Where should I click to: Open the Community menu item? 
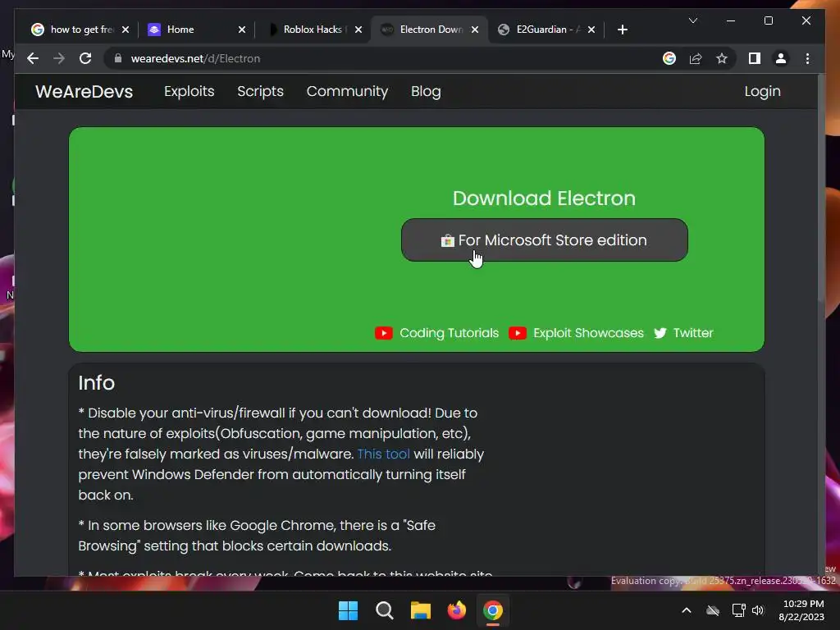tap(347, 92)
